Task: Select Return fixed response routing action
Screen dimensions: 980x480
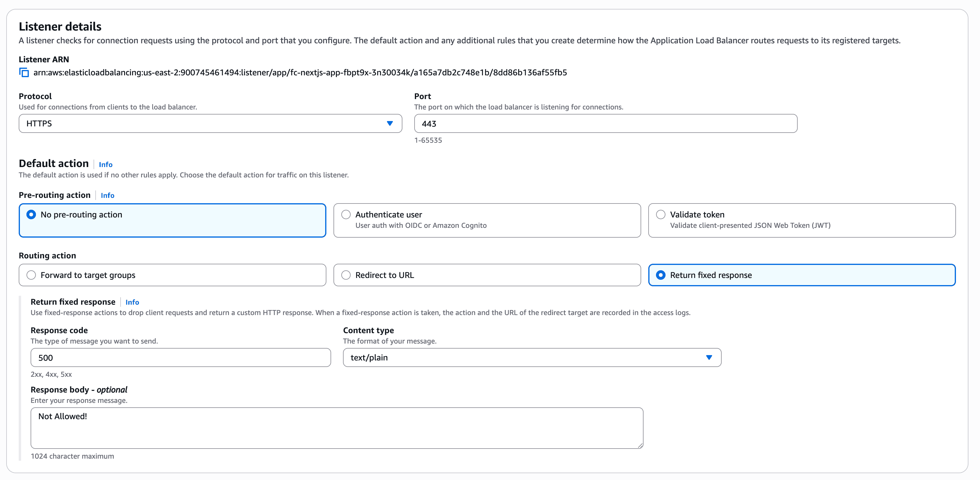Action: [x=661, y=275]
